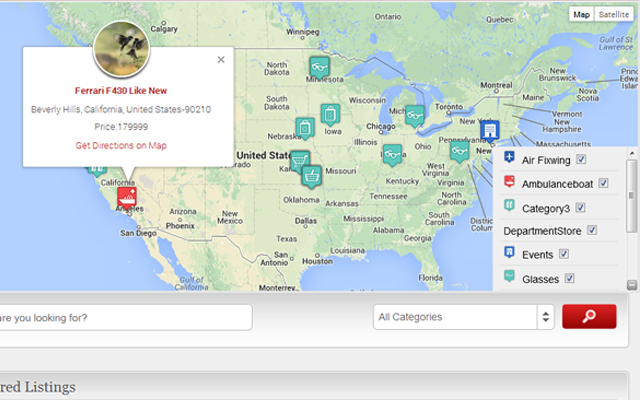
Task: Click the Beverly Hills address text
Action: 121,109
